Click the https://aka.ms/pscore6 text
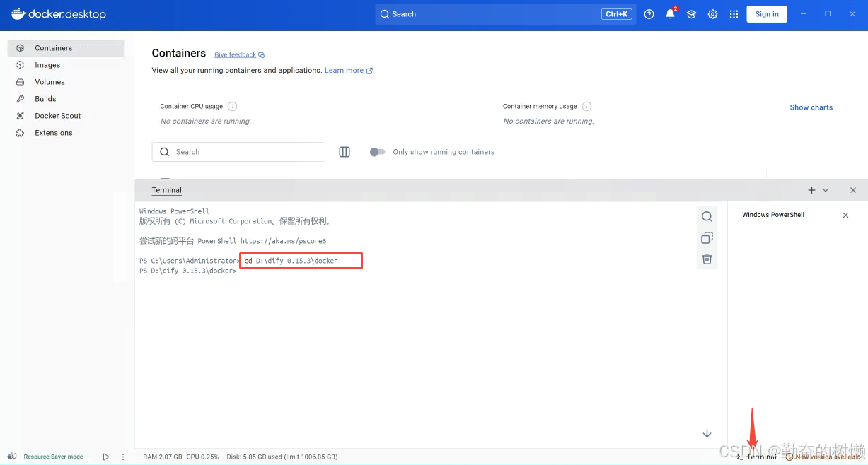Image resolution: width=868 pixels, height=465 pixels. (283, 241)
